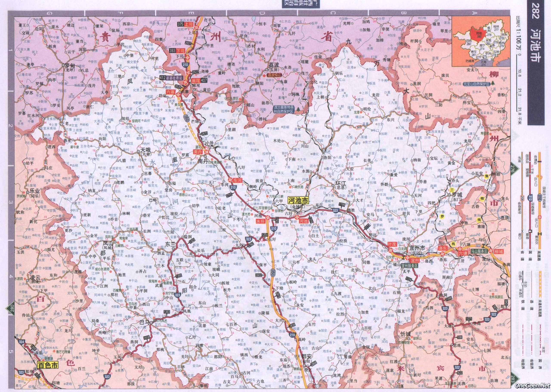The width and height of the screenshot is (551, 392).
Task: Click the yellow 河池市 city label box
Action: pos(299,201)
